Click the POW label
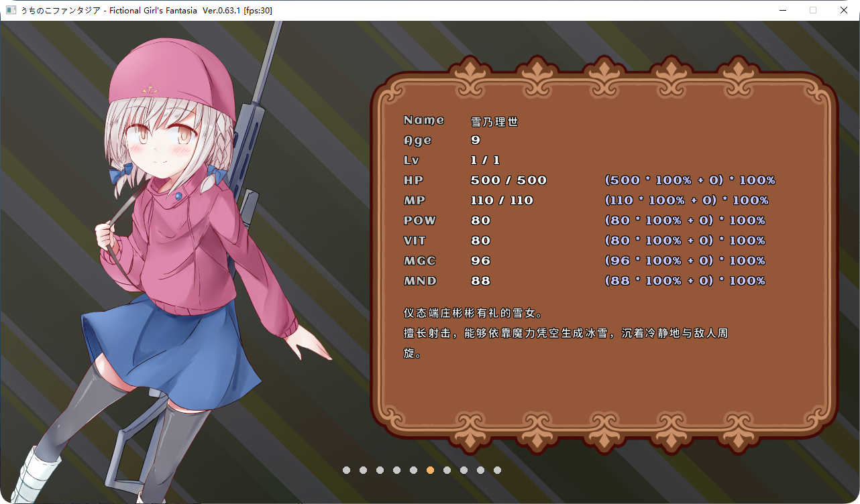Screen dimensions: 860x504 420,220
